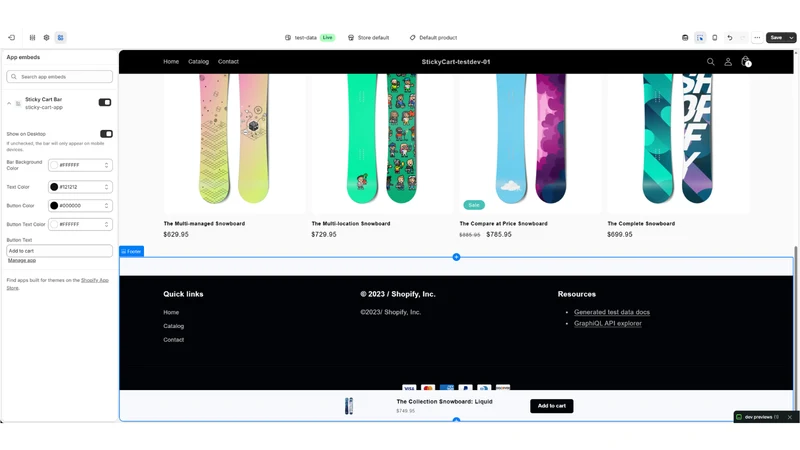Viewport: 800px width, 450px height.
Task: Open Text Color picker field
Action: 80,187
